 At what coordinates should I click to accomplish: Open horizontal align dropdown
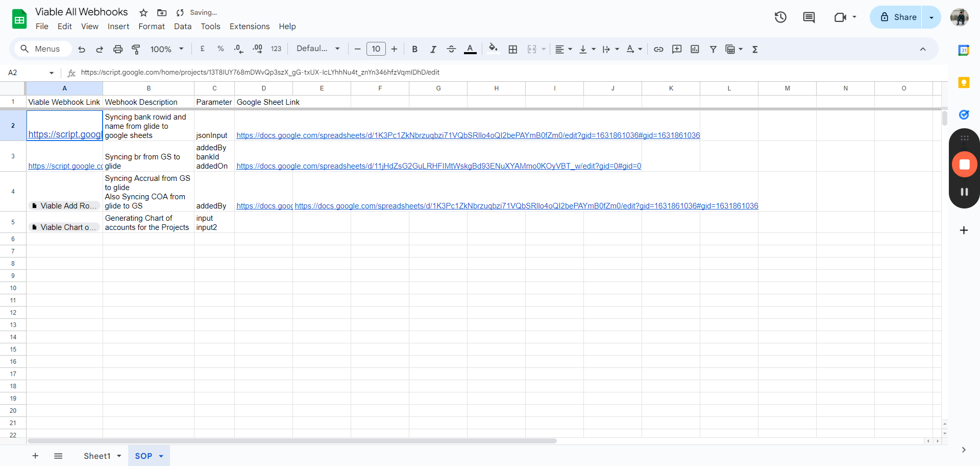563,49
